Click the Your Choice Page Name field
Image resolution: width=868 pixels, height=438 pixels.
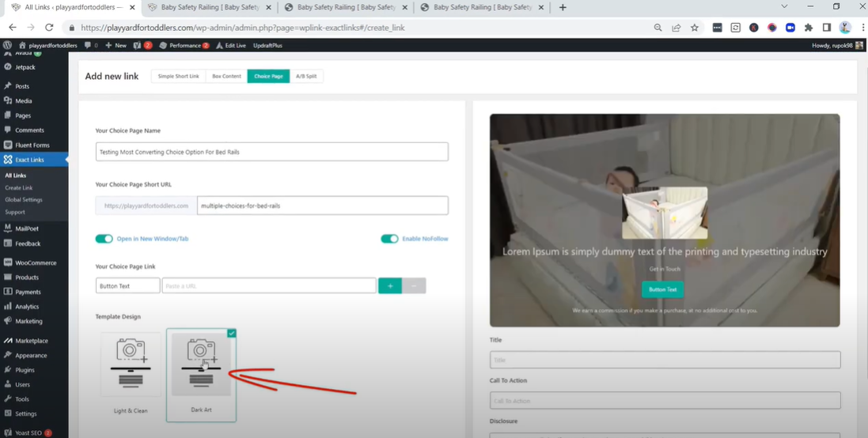(x=272, y=152)
